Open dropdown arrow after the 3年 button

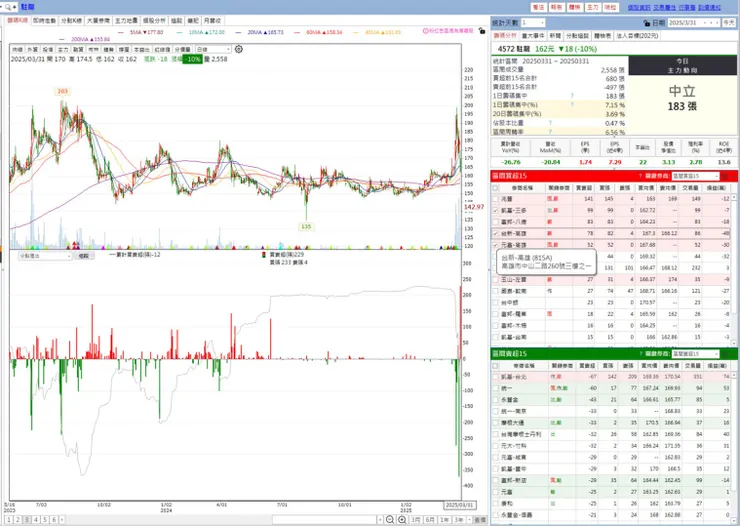pos(470,519)
